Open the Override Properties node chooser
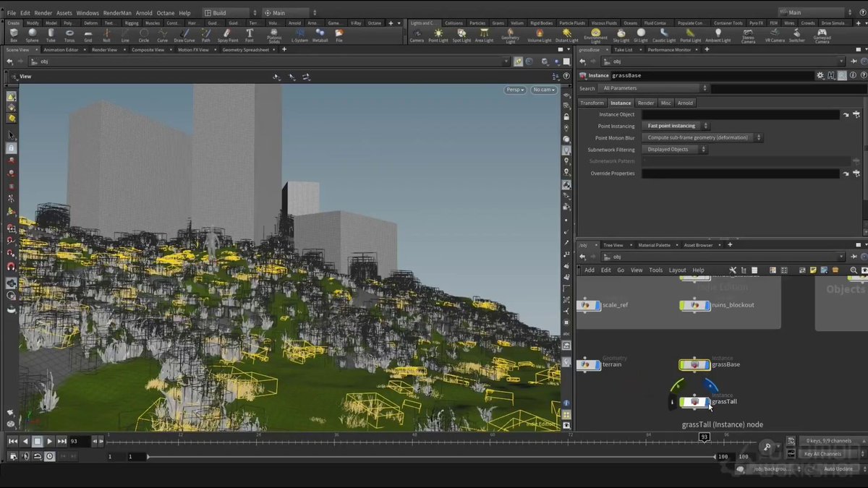 [856, 174]
